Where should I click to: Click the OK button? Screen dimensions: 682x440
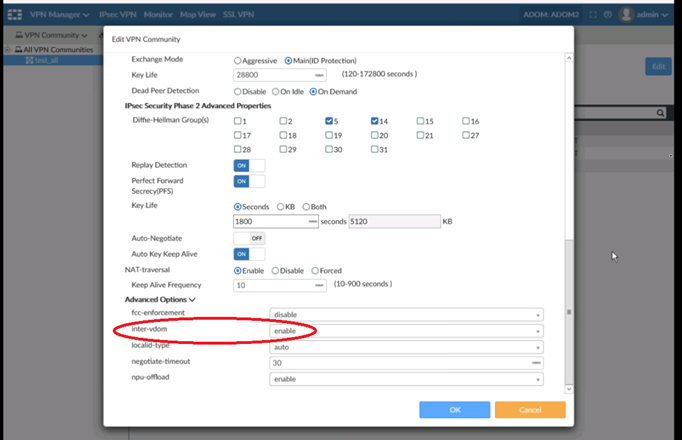[x=454, y=410]
